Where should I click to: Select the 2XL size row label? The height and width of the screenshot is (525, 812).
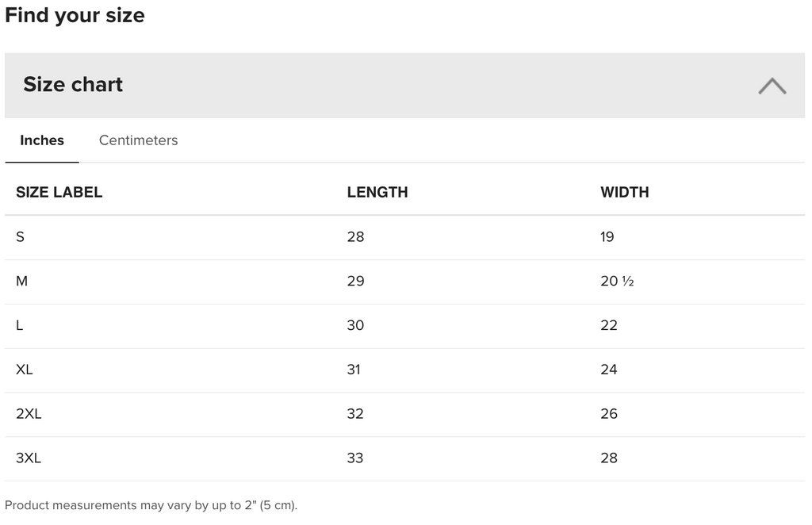(x=29, y=414)
